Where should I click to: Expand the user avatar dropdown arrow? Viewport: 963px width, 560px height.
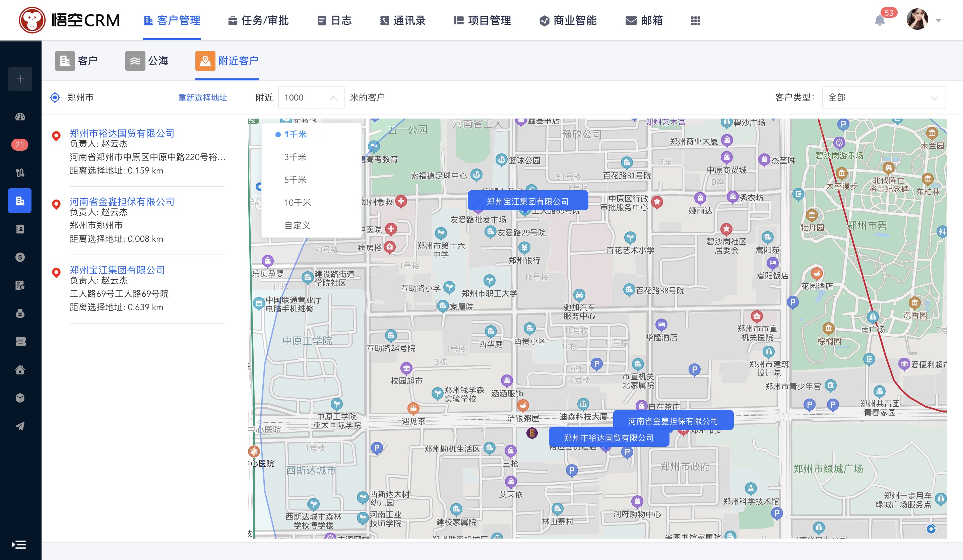click(x=939, y=21)
